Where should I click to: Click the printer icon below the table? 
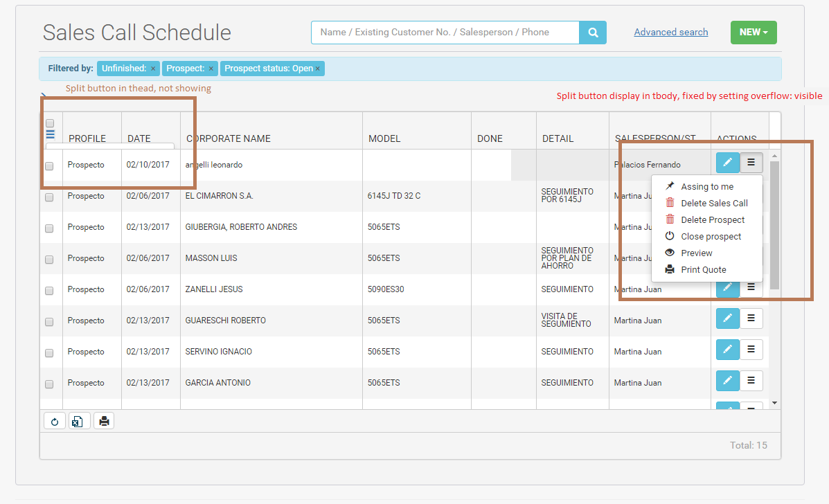104,421
